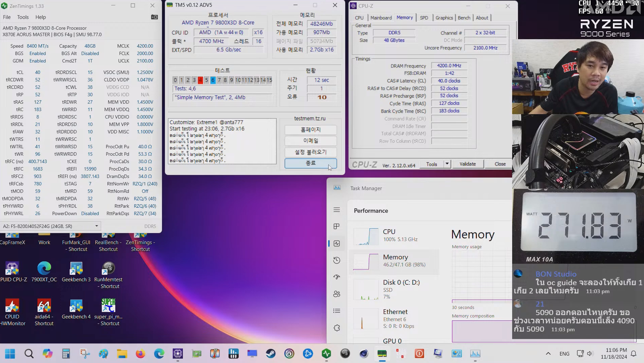The width and height of the screenshot is (644, 363).
Task: Open File Explorer from the taskbar
Action: click(x=122, y=354)
